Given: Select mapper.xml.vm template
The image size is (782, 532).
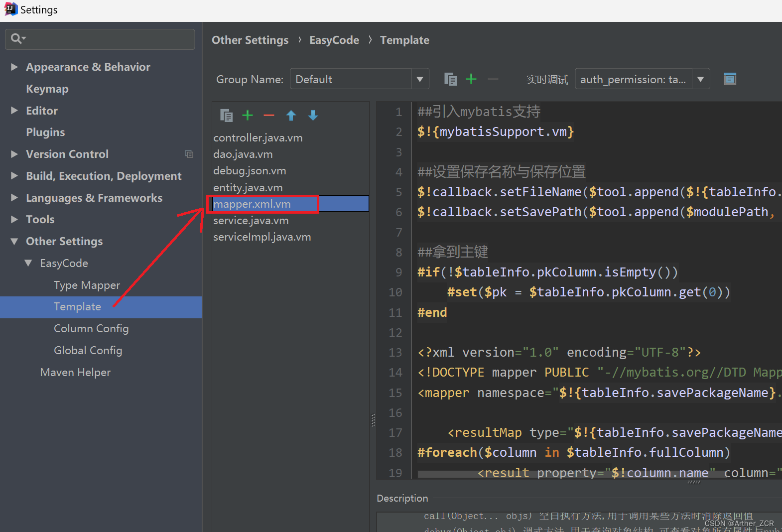Looking at the screenshot, I should [290, 204].
